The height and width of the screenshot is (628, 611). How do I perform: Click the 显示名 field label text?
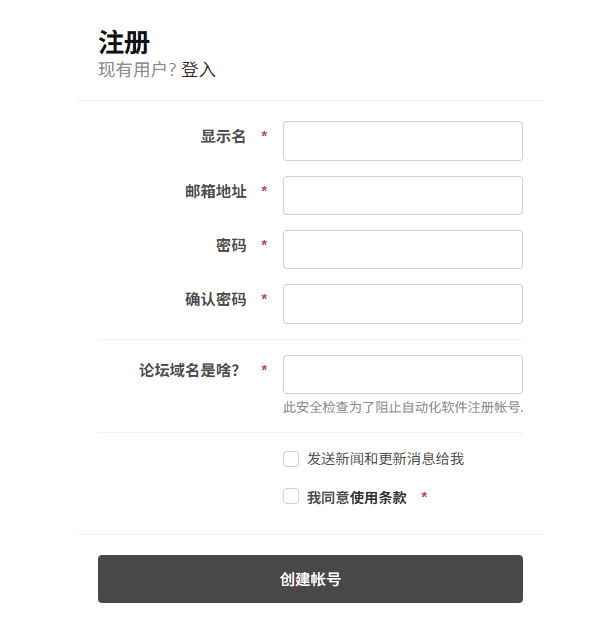click(223, 137)
